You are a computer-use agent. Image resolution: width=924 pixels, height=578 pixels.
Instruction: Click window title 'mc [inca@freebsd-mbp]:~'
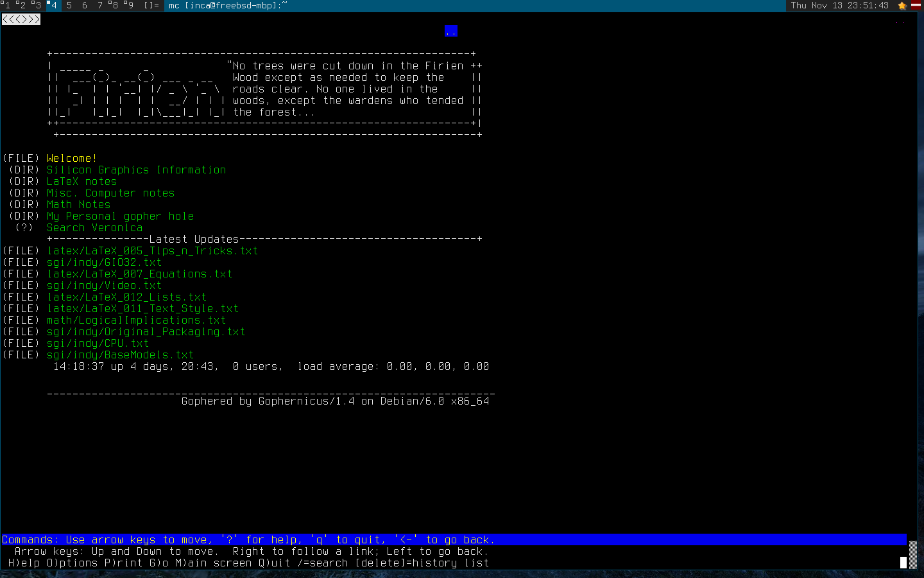228,5
